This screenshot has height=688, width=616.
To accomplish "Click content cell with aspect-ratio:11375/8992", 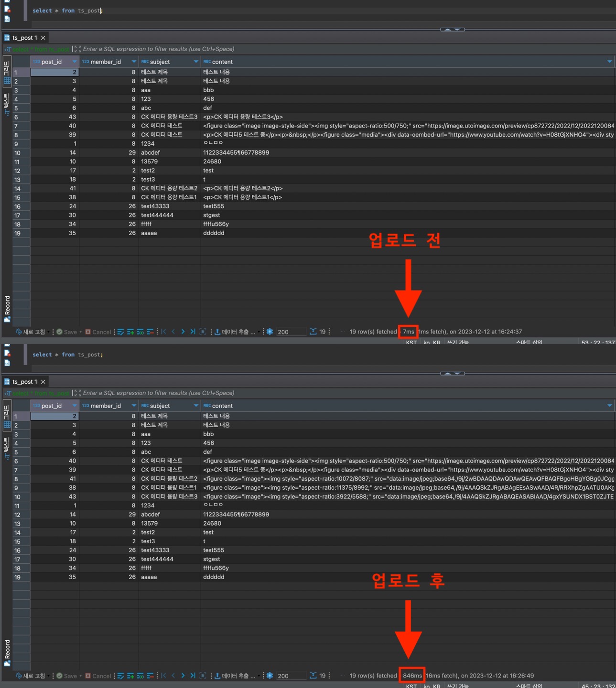I will point(407,488).
